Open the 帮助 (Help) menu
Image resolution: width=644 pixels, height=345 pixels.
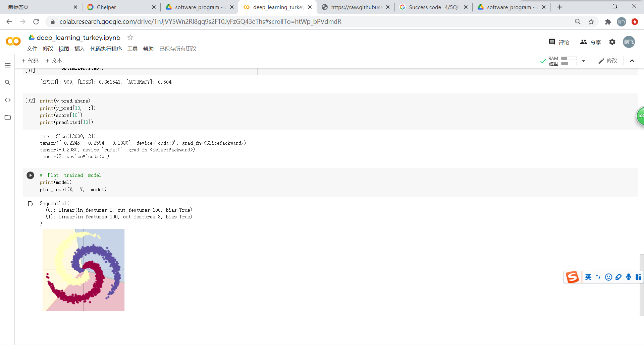pyautogui.click(x=148, y=49)
